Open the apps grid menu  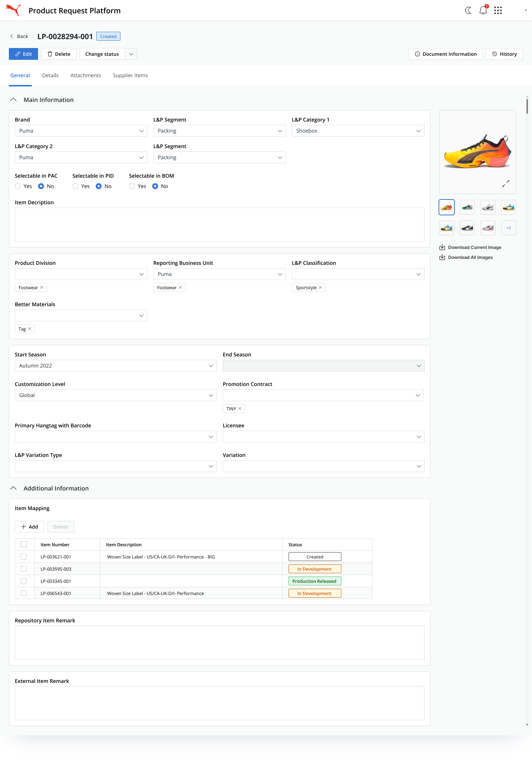click(498, 10)
